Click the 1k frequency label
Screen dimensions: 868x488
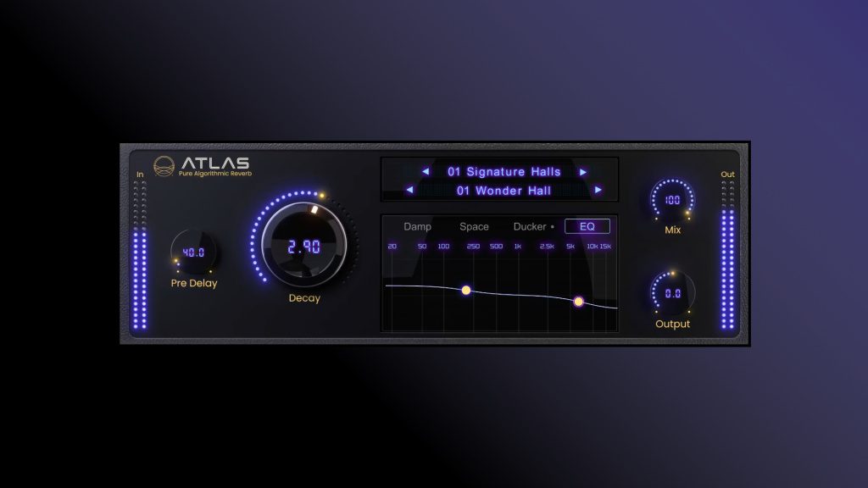click(518, 247)
